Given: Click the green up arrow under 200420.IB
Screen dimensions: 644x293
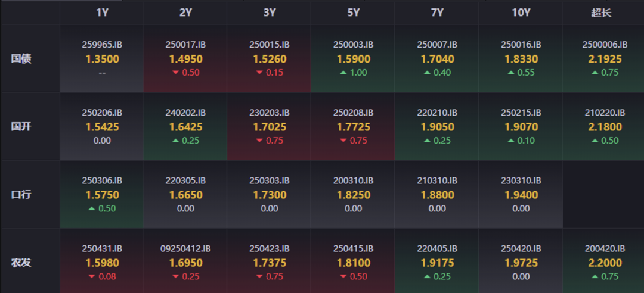Looking at the screenshot, I should click(x=595, y=276).
